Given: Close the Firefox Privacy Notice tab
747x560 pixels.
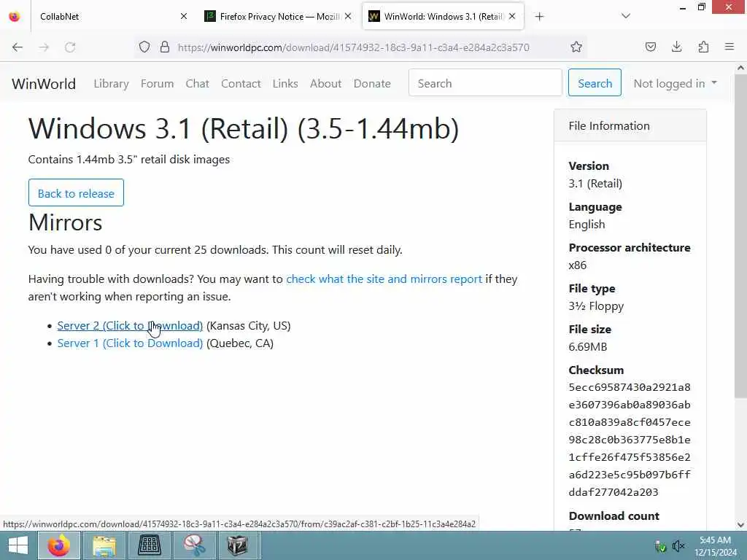Looking at the screenshot, I should (x=348, y=16).
